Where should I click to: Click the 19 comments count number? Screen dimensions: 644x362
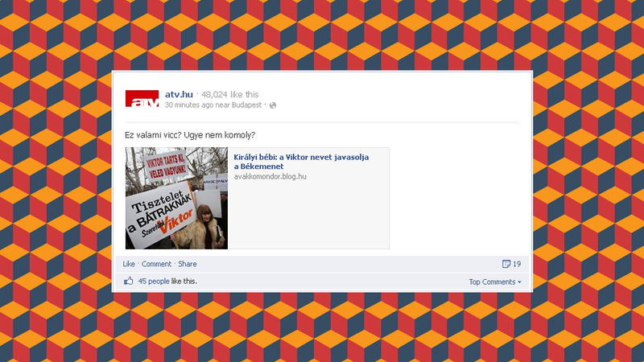tap(517, 264)
